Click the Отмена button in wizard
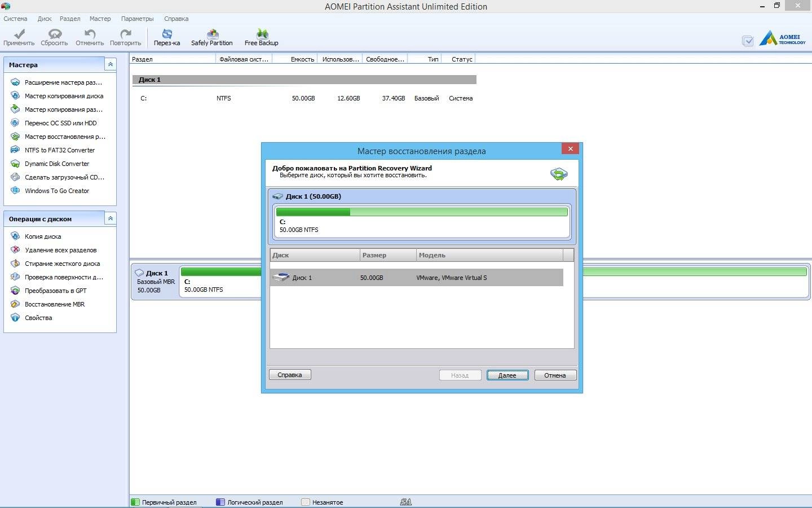The image size is (812, 508). pyautogui.click(x=555, y=375)
